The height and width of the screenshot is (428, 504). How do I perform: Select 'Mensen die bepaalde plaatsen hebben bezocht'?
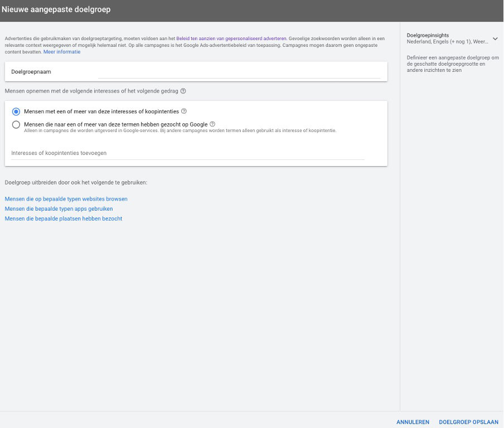(65, 218)
